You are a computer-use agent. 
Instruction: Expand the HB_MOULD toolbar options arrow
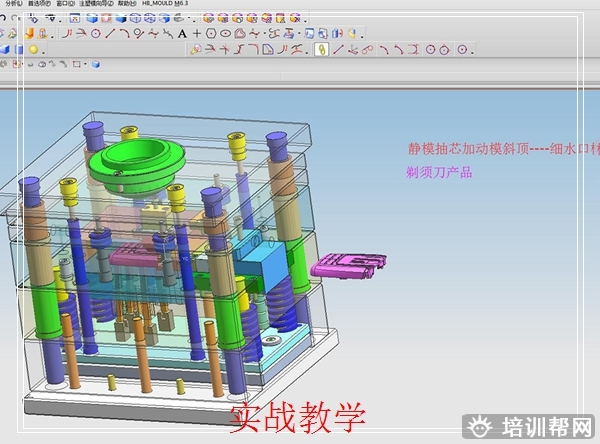click(x=303, y=19)
